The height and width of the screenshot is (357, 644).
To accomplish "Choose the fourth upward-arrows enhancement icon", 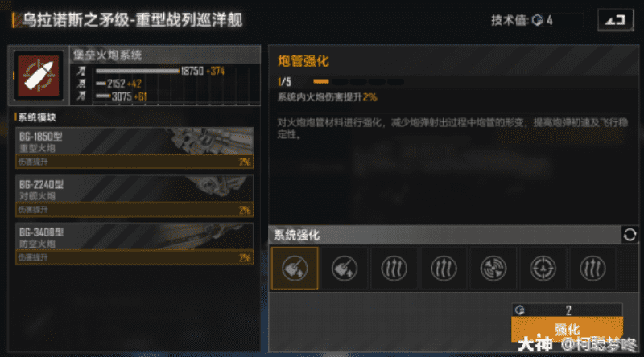I will [444, 269].
